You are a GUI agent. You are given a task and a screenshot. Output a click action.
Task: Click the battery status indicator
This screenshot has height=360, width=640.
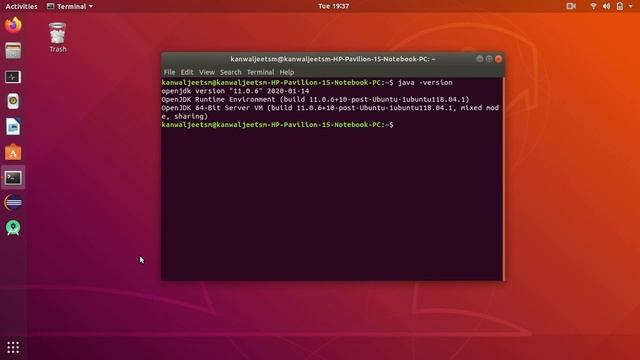point(620,6)
